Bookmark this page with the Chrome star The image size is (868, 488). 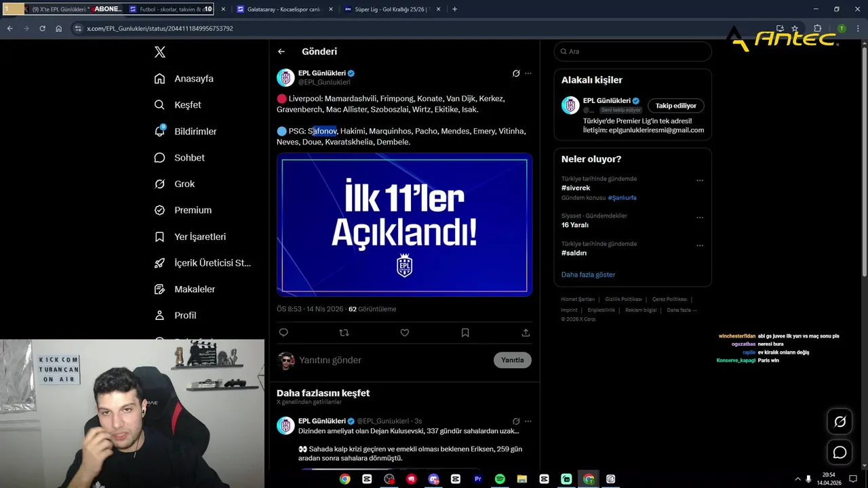pyautogui.click(x=795, y=28)
